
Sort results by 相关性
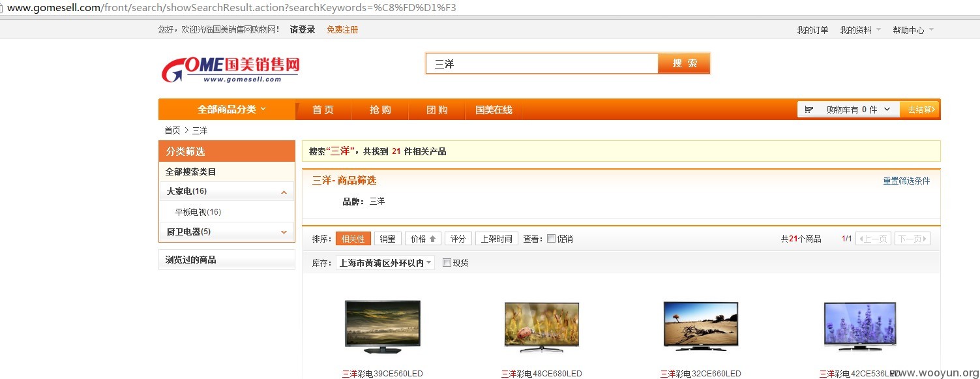point(353,239)
